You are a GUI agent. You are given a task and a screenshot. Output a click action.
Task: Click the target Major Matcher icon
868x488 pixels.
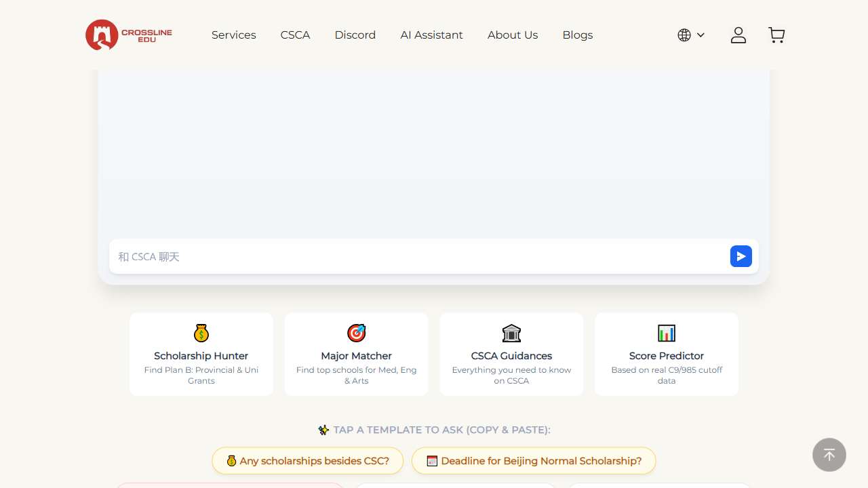[356, 333]
